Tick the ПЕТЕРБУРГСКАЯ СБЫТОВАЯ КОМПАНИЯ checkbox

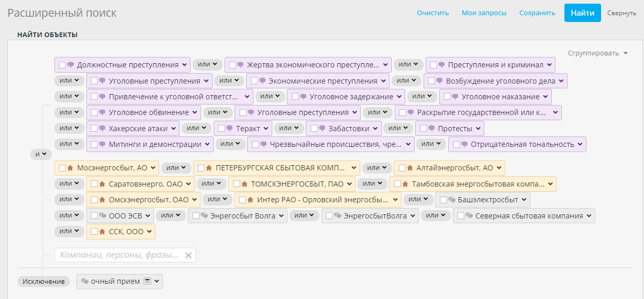tap(201, 168)
